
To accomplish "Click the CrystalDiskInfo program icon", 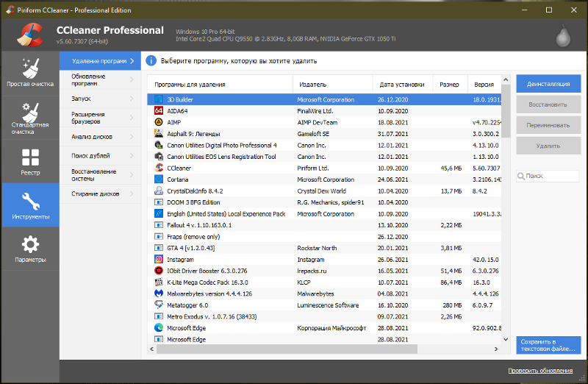I will pos(159,191).
